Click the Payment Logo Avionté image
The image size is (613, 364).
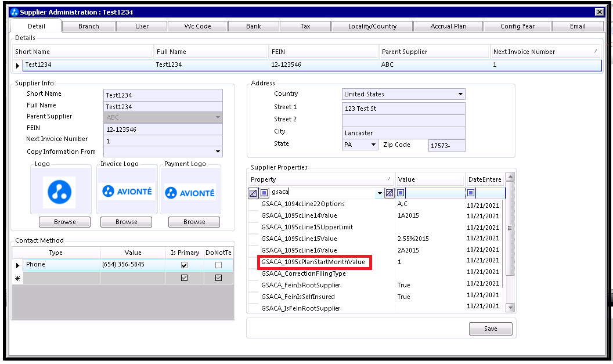190,192
